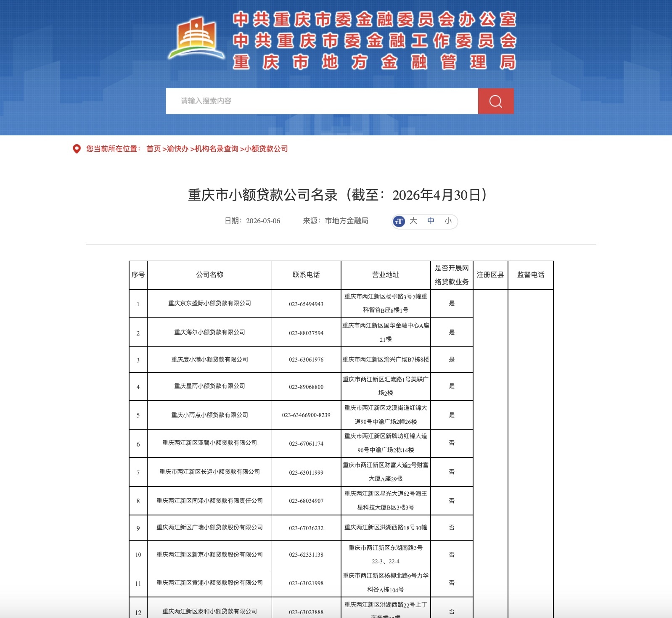Click the 联系电话 column header
The height and width of the screenshot is (618, 672).
coord(306,275)
